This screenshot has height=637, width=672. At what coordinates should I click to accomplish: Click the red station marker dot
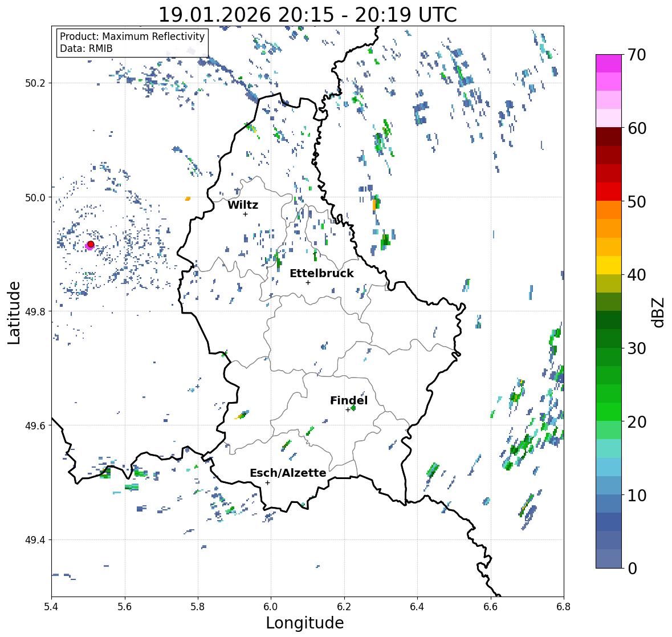(91, 244)
